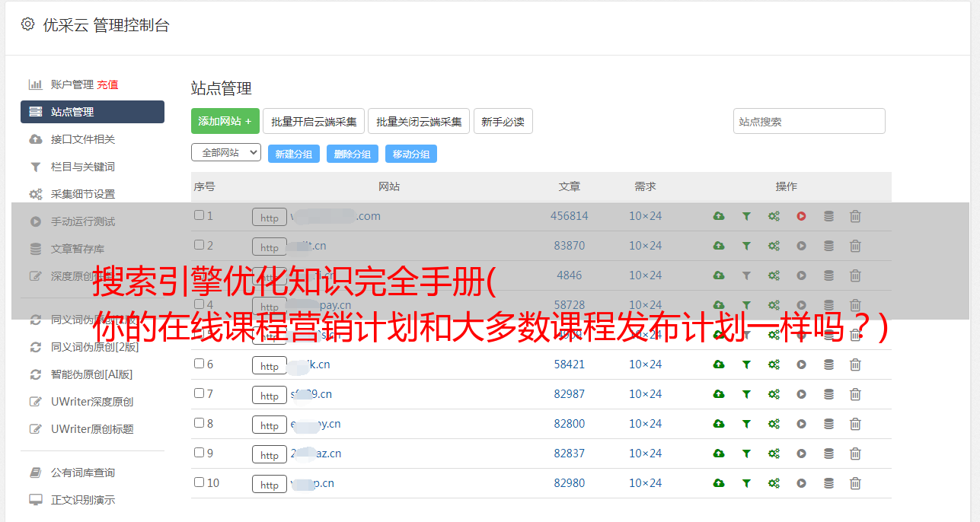Click the 移动分组 button

411,154
